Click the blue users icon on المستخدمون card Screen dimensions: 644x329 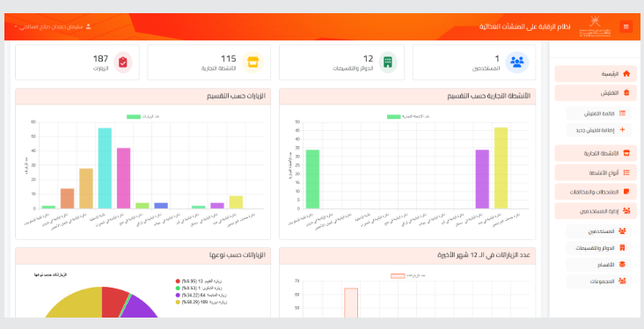[x=516, y=62]
